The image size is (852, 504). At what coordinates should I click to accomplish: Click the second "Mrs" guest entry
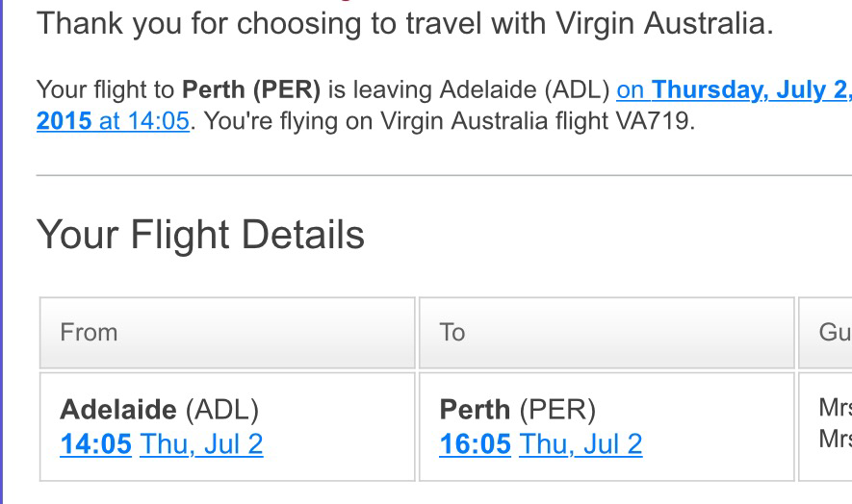point(835,440)
